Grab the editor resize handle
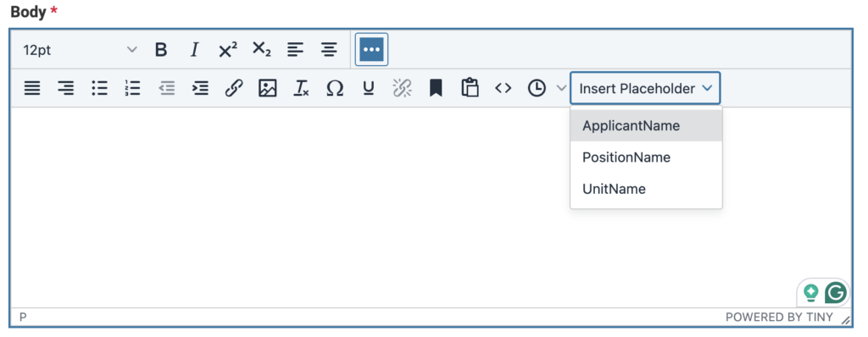Viewport: 868px width, 337px height. (x=845, y=319)
